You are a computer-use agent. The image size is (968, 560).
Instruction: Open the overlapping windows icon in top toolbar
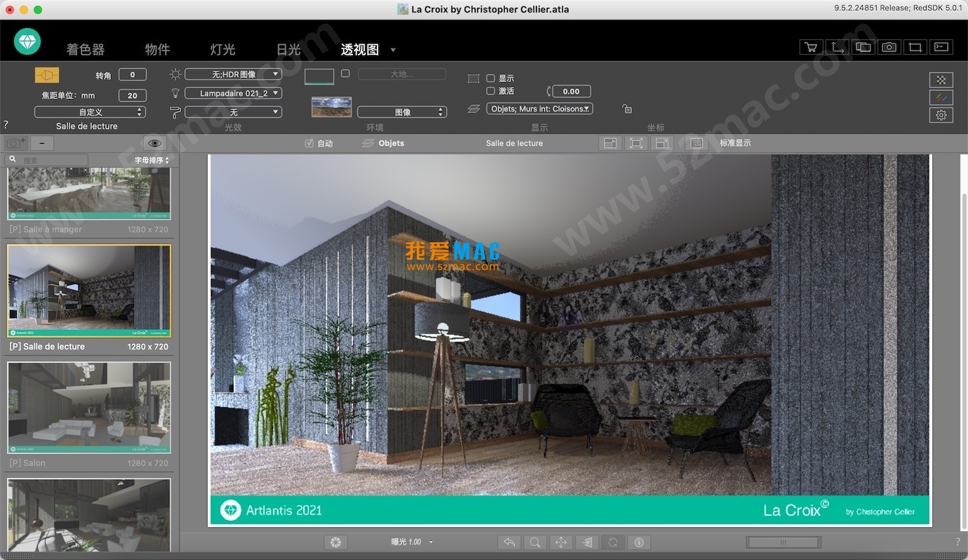tap(863, 47)
